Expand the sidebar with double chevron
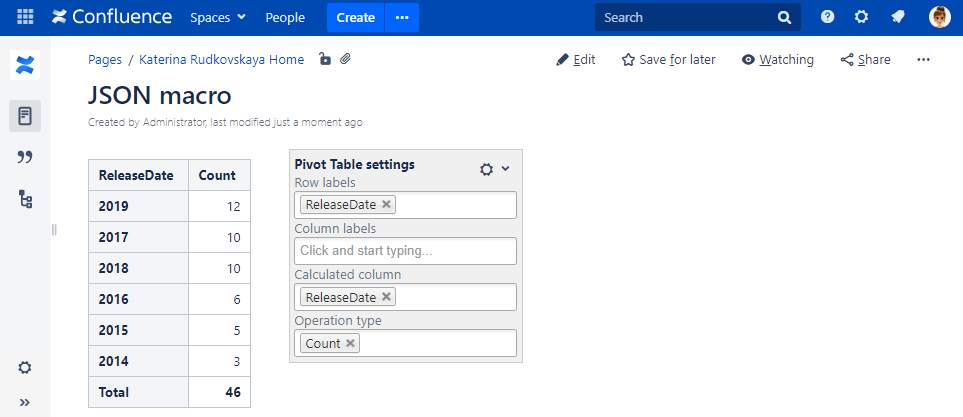The image size is (963, 417). [x=25, y=402]
